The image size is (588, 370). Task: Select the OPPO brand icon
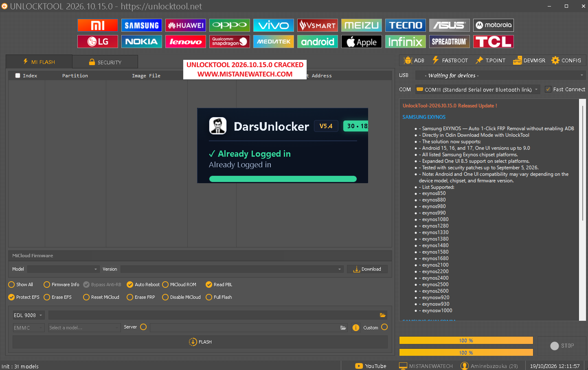(x=230, y=25)
